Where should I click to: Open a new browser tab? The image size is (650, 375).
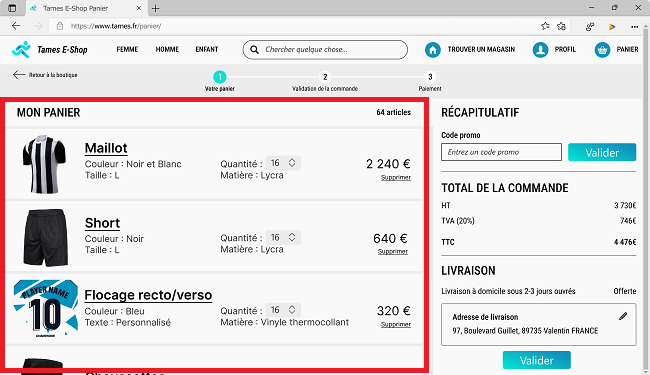155,8
